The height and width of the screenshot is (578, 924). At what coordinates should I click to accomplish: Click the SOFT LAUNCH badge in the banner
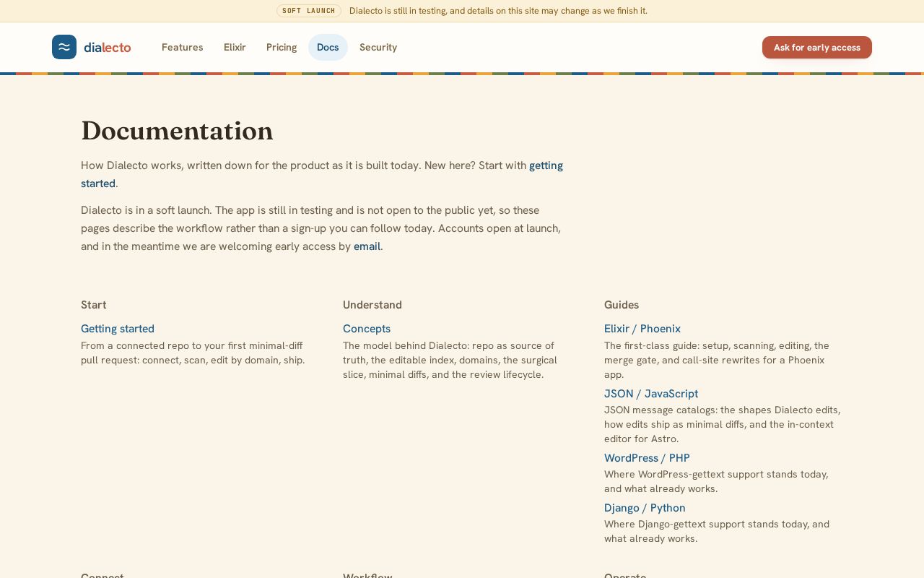tap(309, 11)
